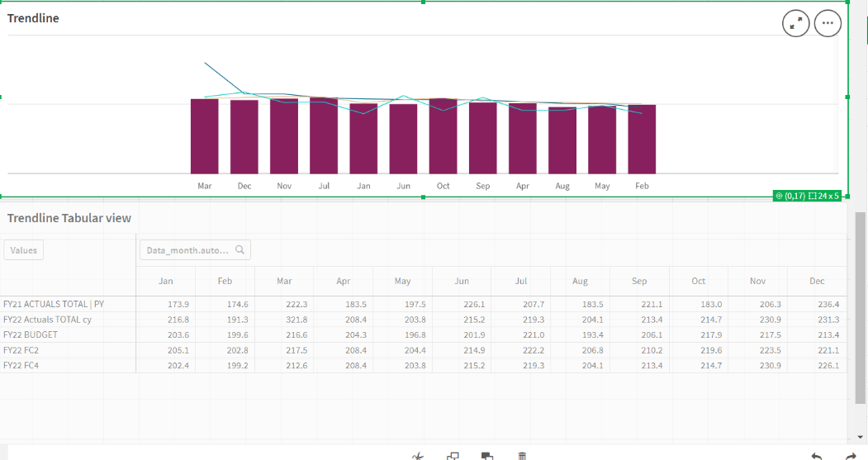Click cell value 216.6
The width and height of the screenshot is (868, 460).
[x=296, y=334]
